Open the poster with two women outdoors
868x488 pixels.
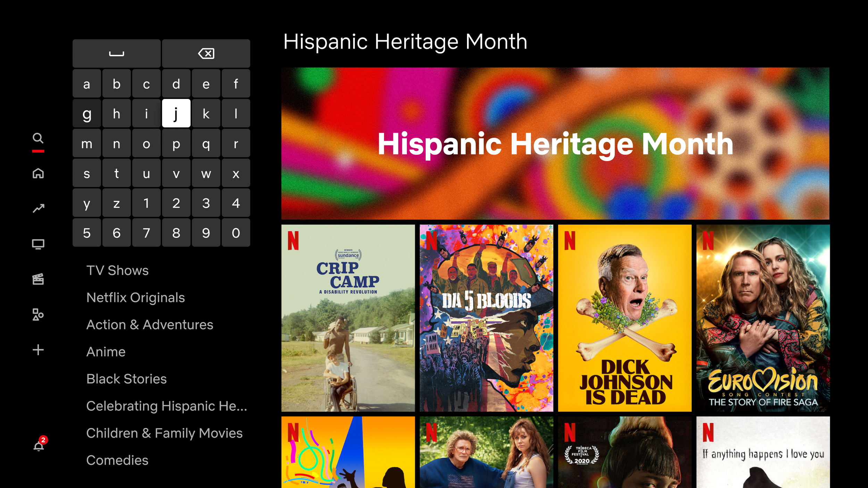pos(486,452)
